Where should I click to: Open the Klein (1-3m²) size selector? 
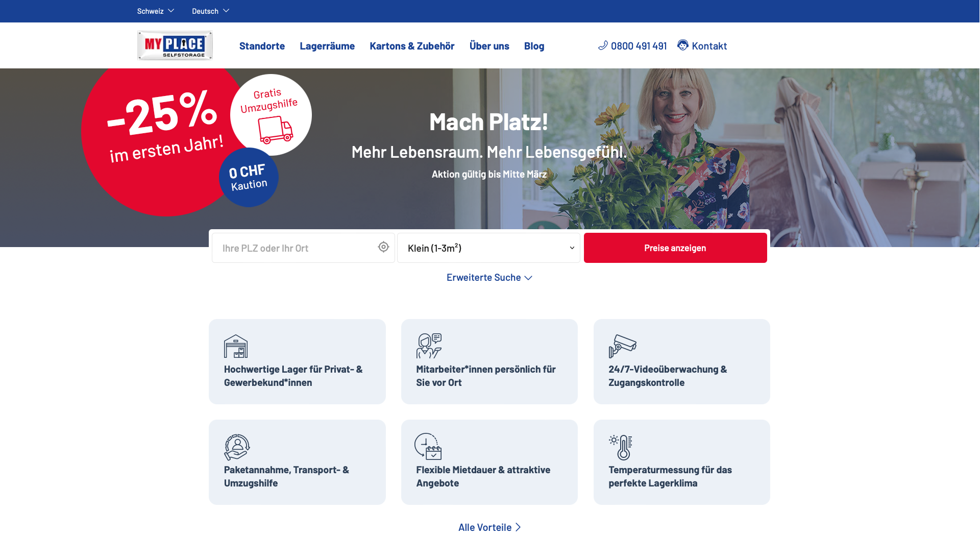point(488,248)
